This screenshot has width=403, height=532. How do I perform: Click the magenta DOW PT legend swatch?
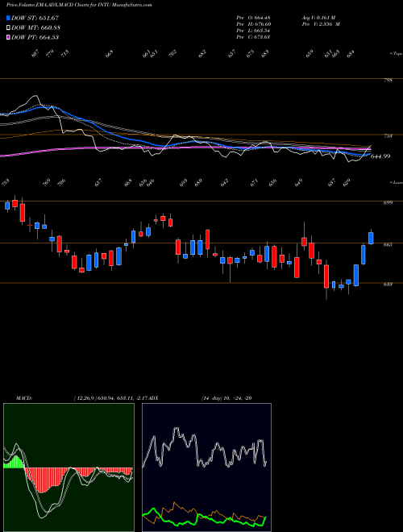[x=9, y=37]
